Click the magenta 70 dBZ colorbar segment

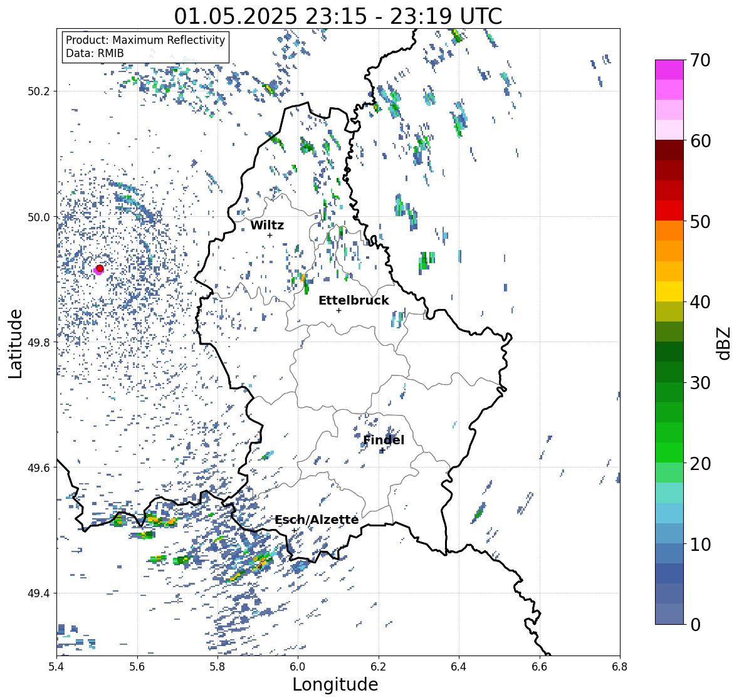pyautogui.click(x=669, y=70)
